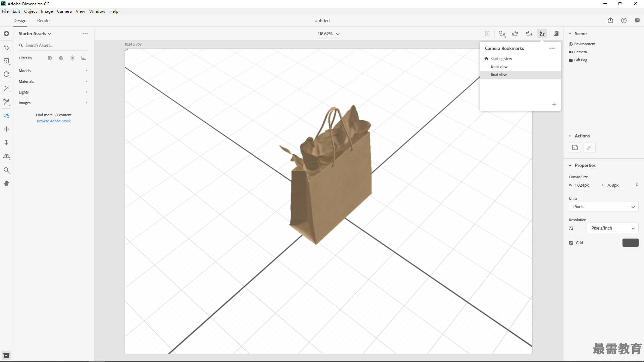
Task: Click the Add and Import Content plus icon
Action: (x=6, y=34)
